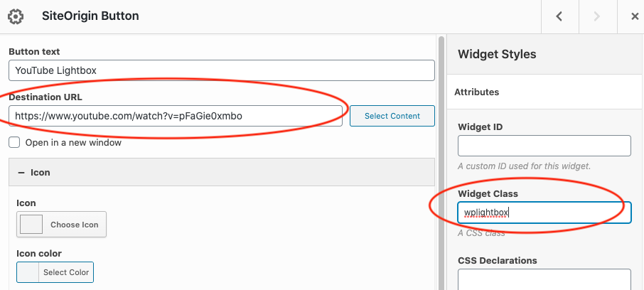
Task: Open the icon color Select Color picker
Action: [67, 272]
